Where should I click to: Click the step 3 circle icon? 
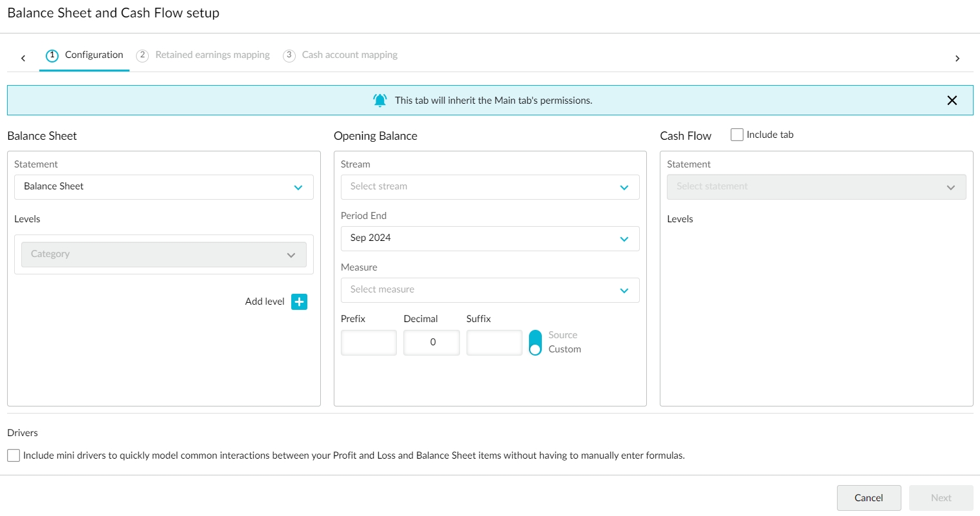click(289, 55)
